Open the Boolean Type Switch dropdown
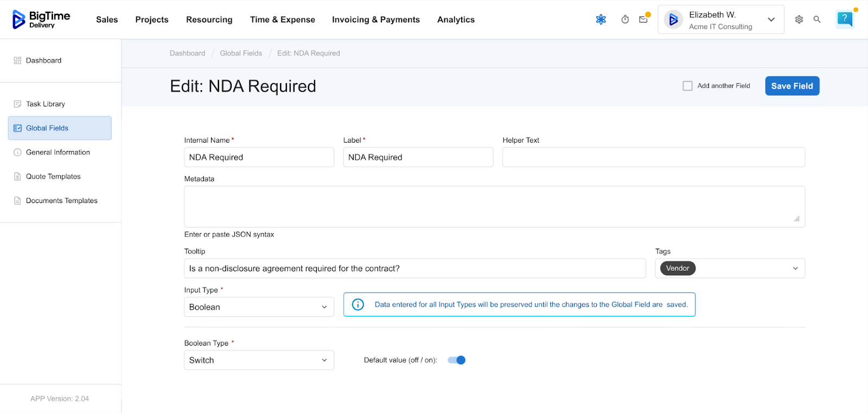The height and width of the screenshot is (413, 868). click(x=259, y=360)
